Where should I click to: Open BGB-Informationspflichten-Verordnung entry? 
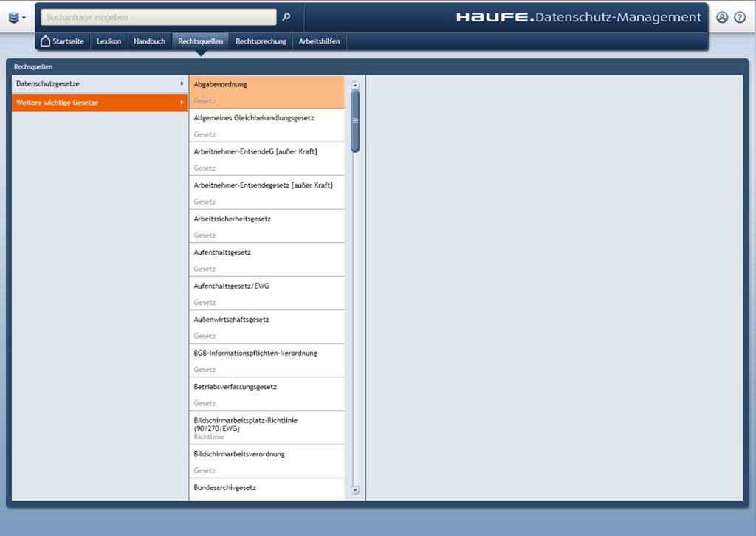[267, 360]
